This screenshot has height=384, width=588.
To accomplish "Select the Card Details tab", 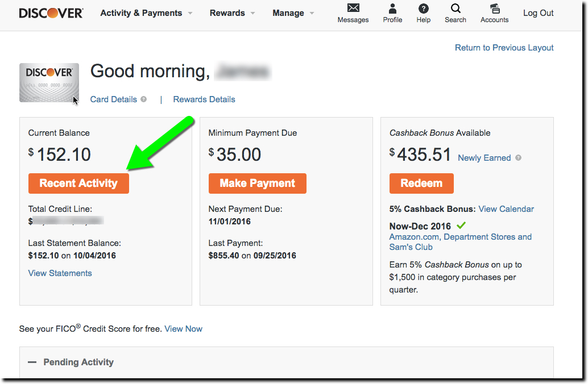I will 113,99.
